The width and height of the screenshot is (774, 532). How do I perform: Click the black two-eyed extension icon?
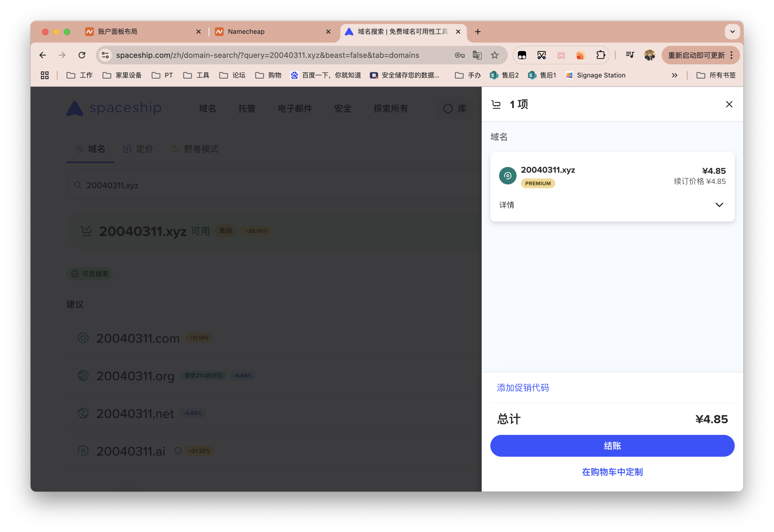(522, 55)
